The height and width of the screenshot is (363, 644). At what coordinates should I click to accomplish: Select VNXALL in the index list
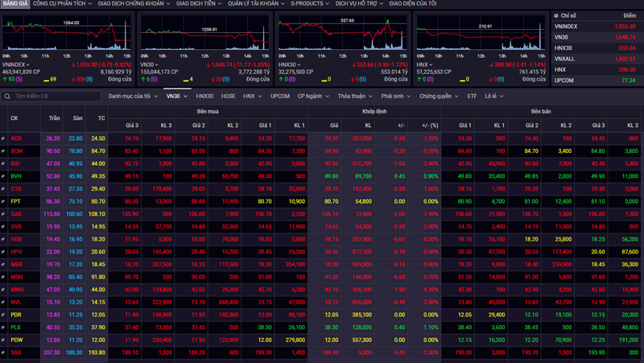pyautogui.click(x=566, y=59)
